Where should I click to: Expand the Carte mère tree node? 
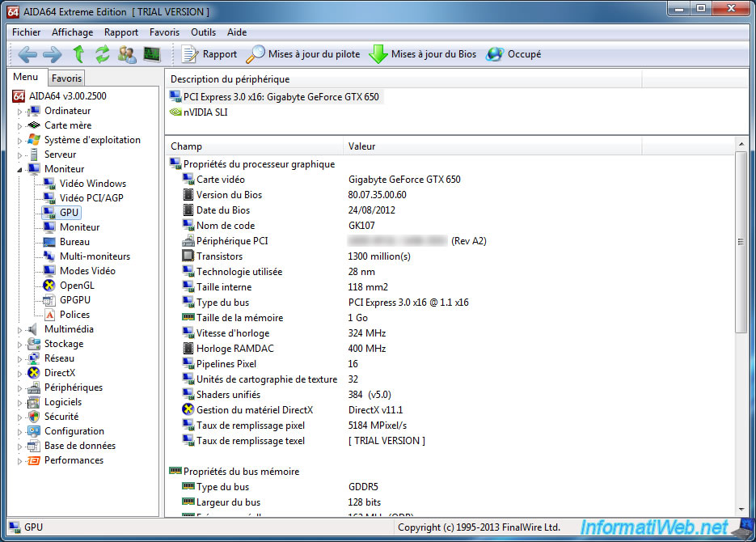coord(19,126)
